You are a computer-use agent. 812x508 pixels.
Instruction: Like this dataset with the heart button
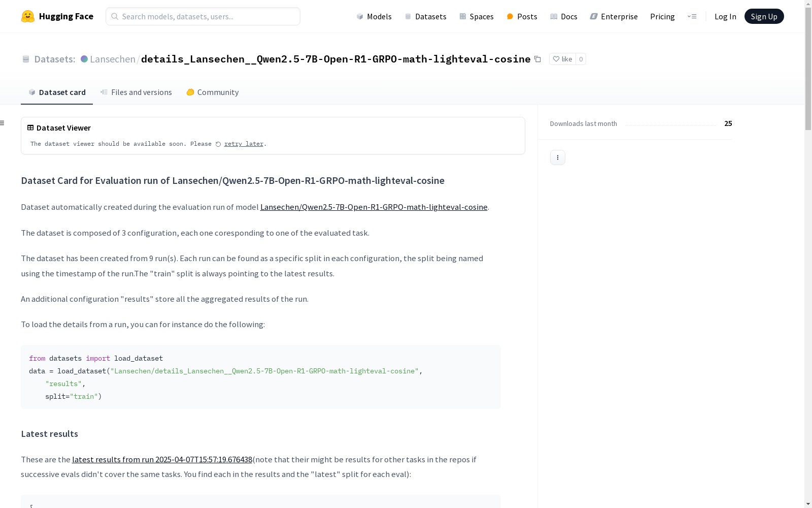(562, 59)
